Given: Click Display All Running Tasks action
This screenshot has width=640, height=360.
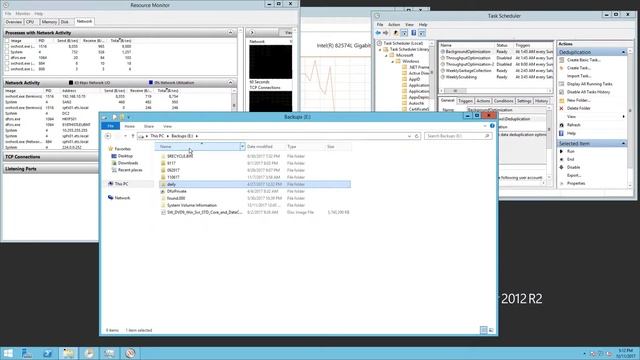Looking at the screenshot, I should click(589, 84).
